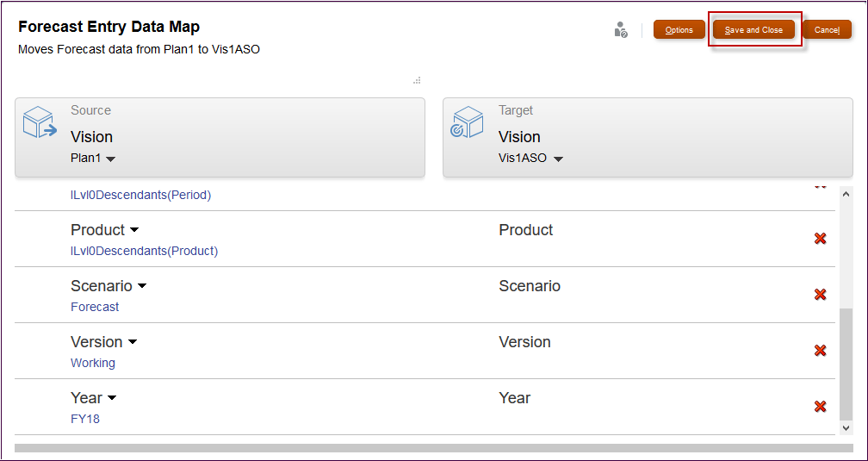Open the Version dimension dropdown arrow

point(133,342)
